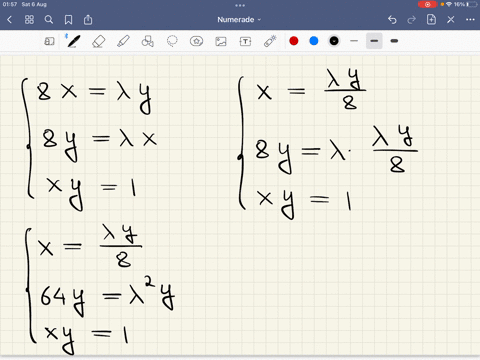Screen dimensions: 480x360
Task: Toggle the read-only mode icon
Action: coord(49,41)
